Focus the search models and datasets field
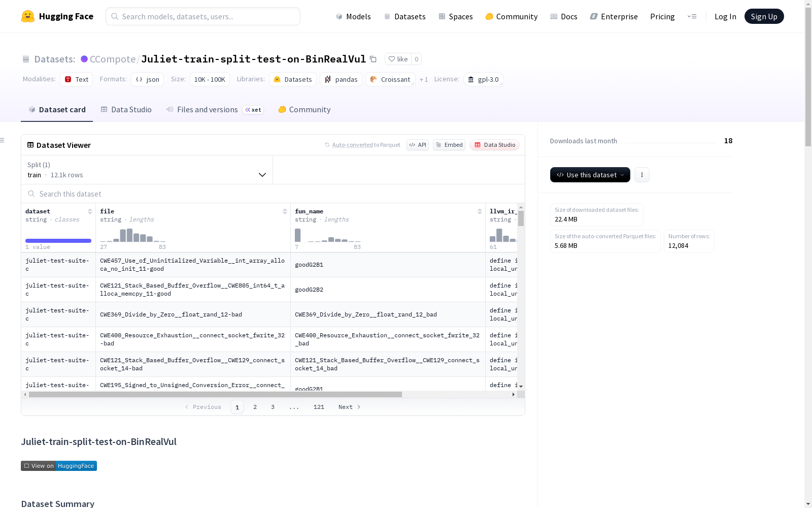The width and height of the screenshot is (812, 508). coord(203,16)
